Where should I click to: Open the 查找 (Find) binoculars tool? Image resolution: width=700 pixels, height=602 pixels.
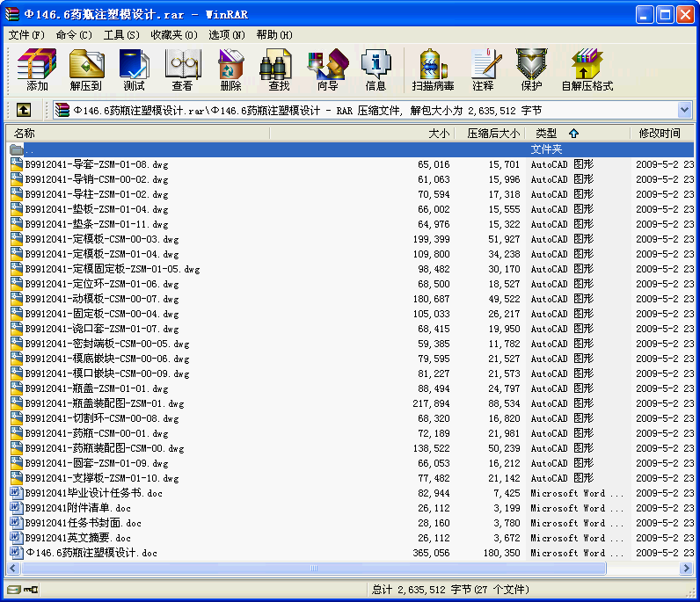(279, 70)
